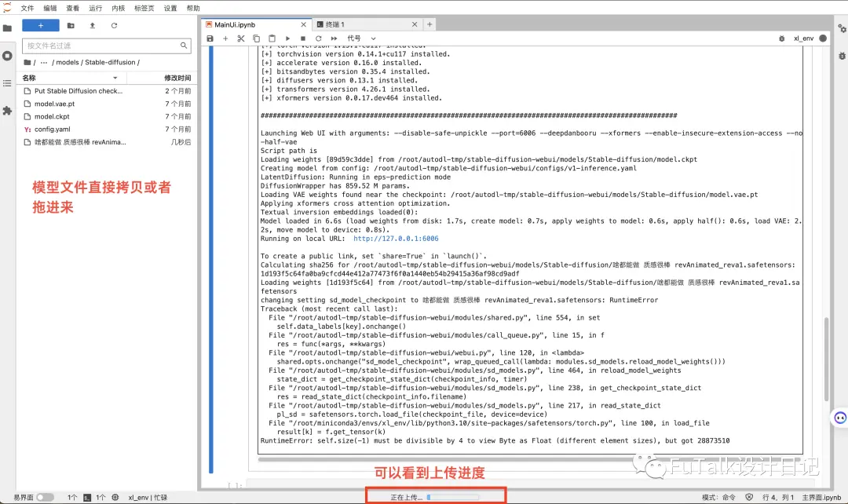
Task: Copy the selected cell
Action: click(x=256, y=38)
